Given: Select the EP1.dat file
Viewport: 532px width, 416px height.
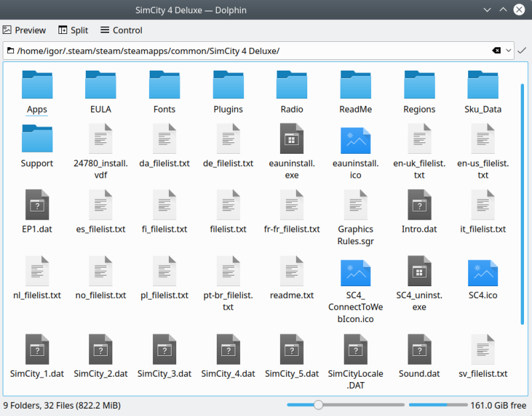Looking at the screenshot, I should pyautogui.click(x=37, y=206).
